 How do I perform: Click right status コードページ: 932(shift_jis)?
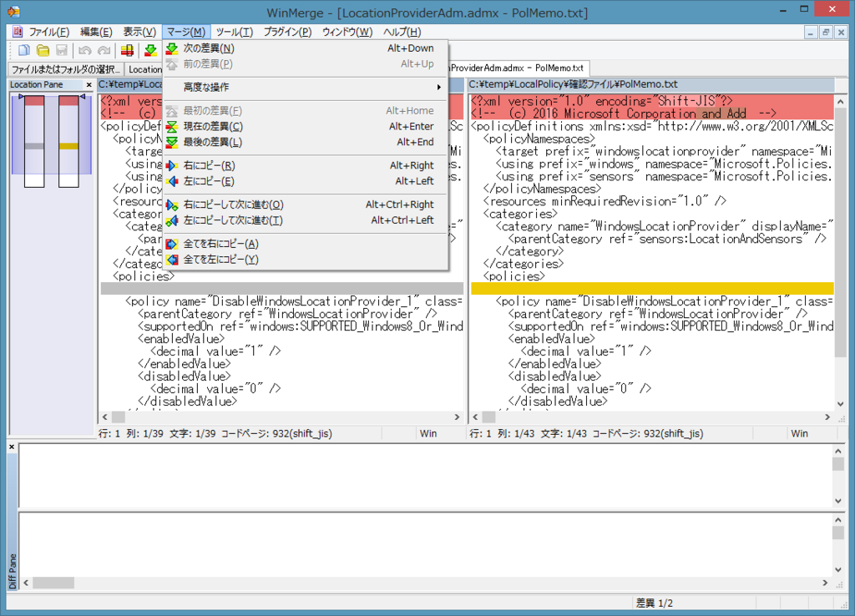[x=648, y=433]
